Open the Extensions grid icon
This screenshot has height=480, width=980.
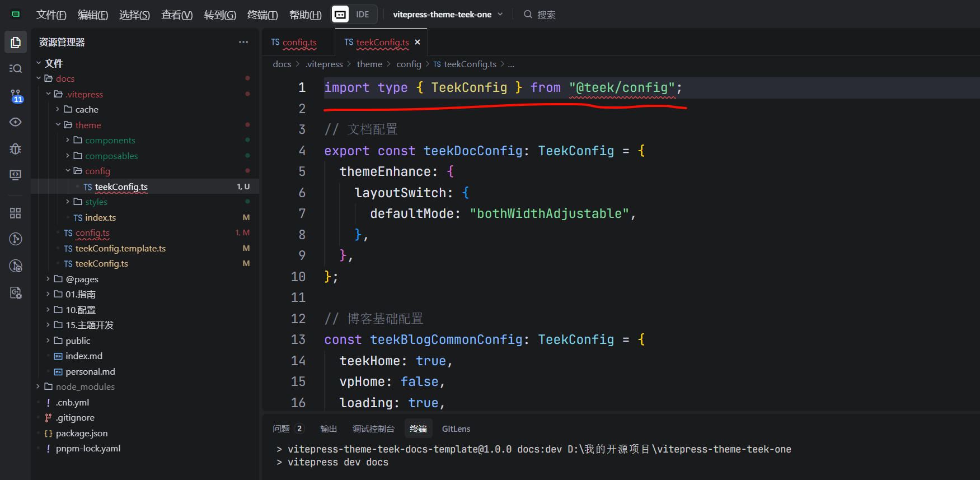pos(16,213)
